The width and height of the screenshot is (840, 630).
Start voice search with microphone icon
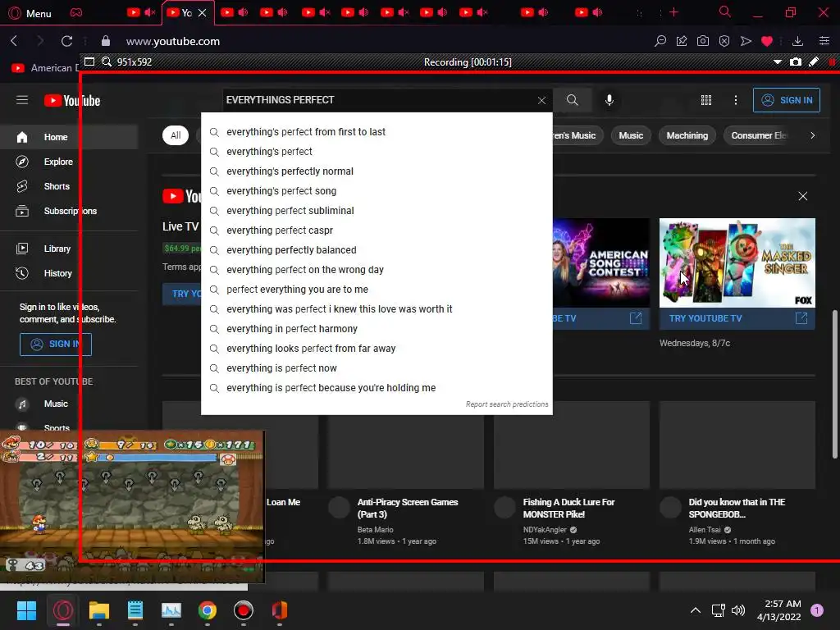[x=609, y=100]
